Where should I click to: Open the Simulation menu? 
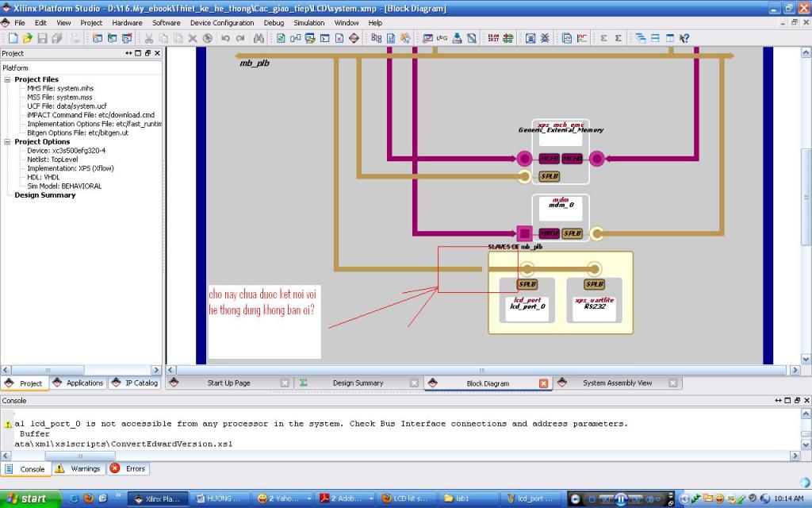[x=309, y=23]
